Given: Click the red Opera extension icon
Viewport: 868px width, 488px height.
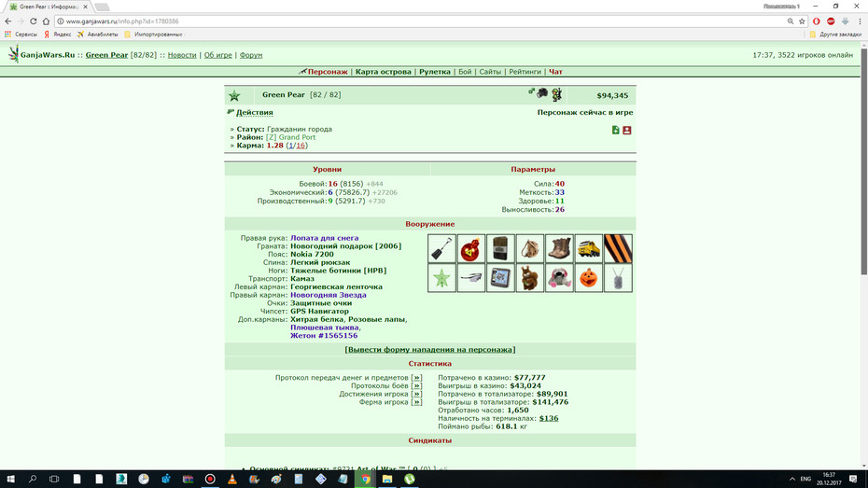Looking at the screenshot, I should tap(817, 21).
